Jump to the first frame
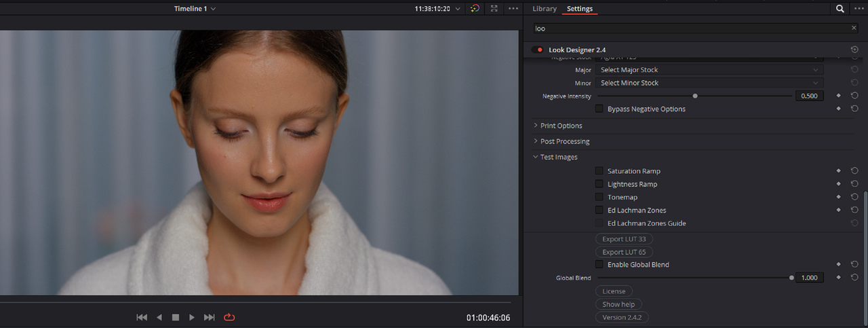Image resolution: width=868 pixels, height=328 pixels. click(x=142, y=317)
